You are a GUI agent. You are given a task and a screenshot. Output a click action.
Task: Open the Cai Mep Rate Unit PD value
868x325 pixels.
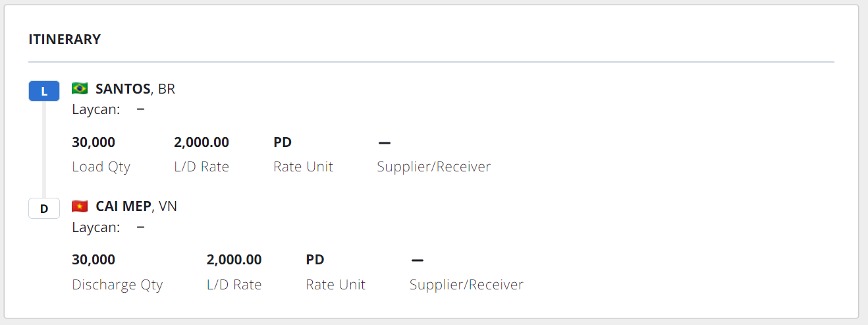pyautogui.click(x=315, y=260)
